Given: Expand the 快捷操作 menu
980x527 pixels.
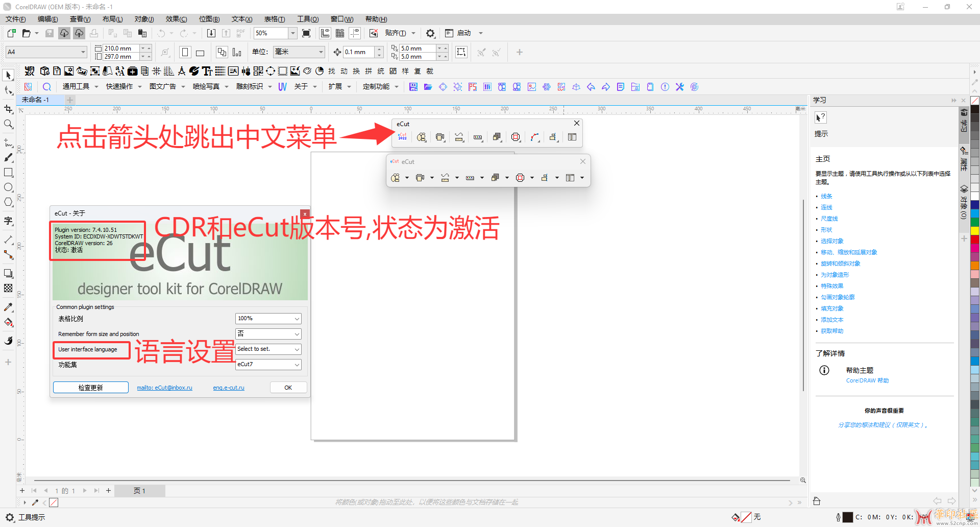Looking at the screenshot, I should (124, 87).
